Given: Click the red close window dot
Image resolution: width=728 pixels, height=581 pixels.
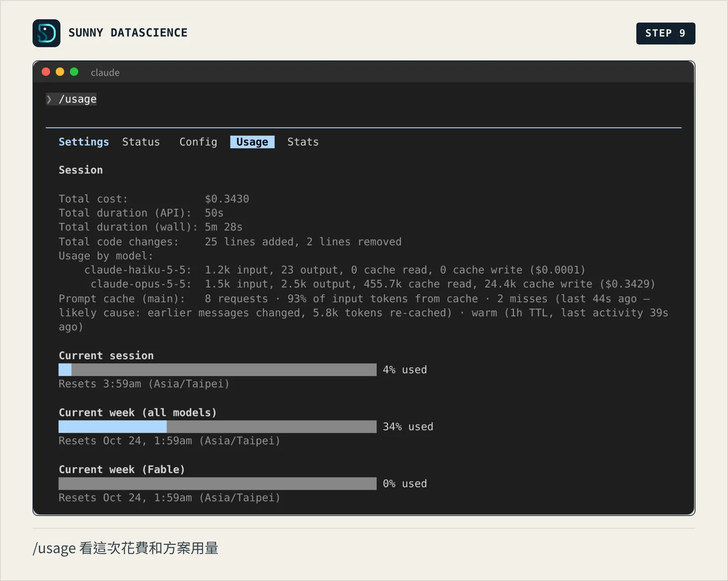Looking at the screenshot, I should [46, 72].
